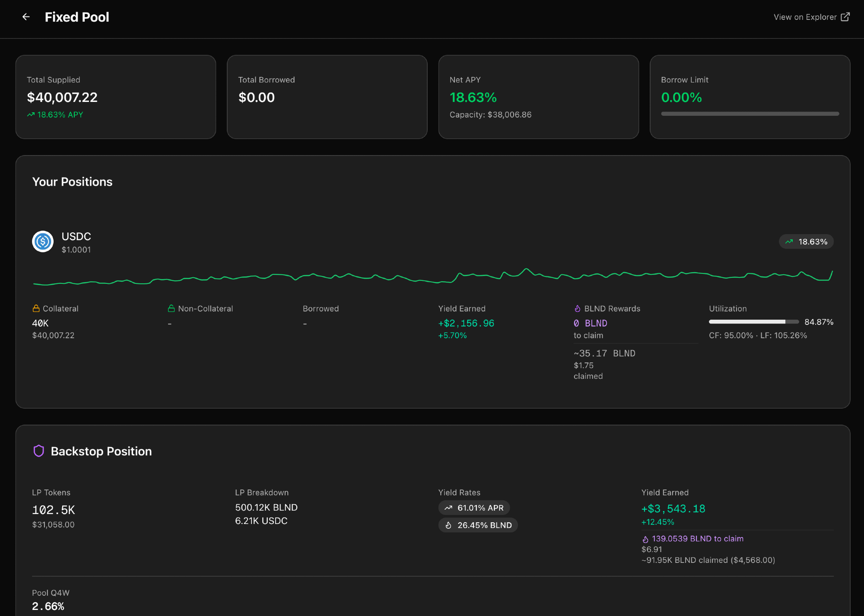Screen dimensions: 864x616
Task: Open the View on Explorer link
Action: [x=805, y=17]
